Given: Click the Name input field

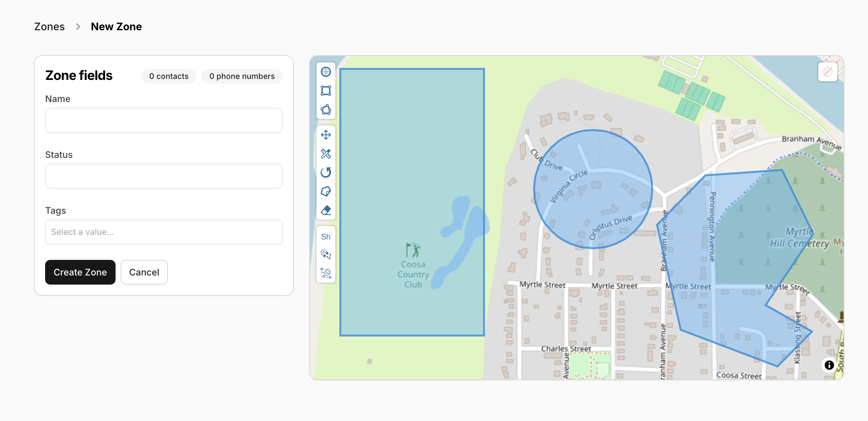Looking at the screenshot, I should tap(164, 120).
